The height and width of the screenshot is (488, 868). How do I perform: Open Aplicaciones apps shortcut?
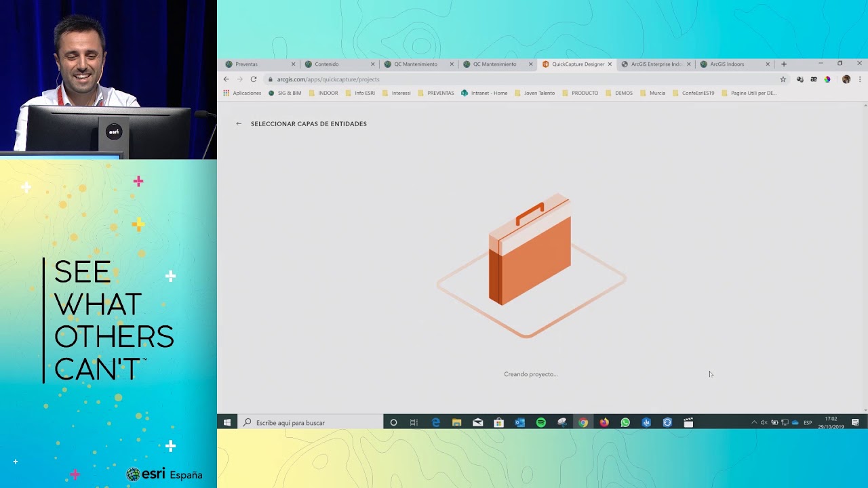coord(242,93)
